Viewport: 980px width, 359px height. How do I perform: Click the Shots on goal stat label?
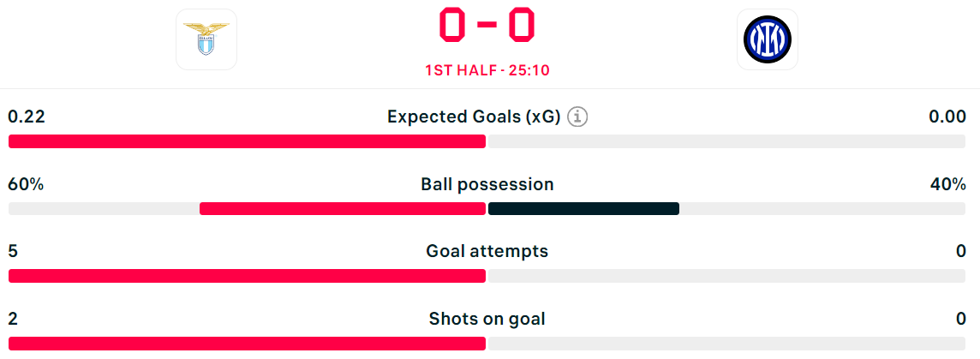coord(487,319)
